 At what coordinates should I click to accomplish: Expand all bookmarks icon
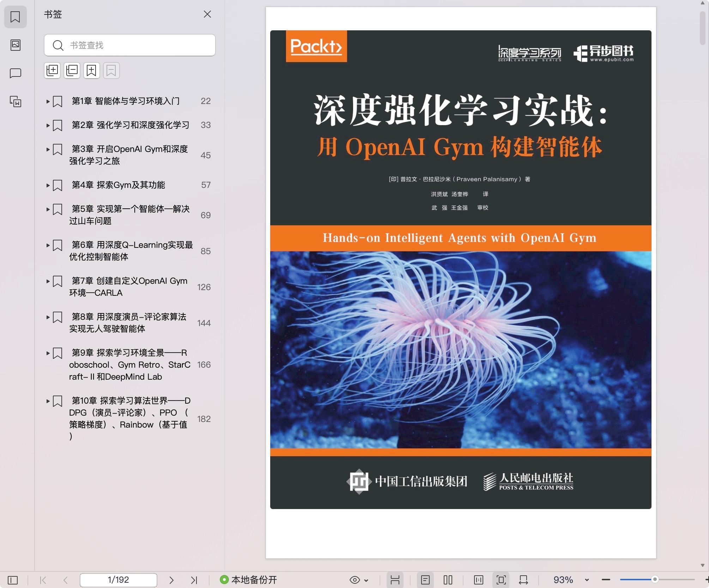click(52, 71)
